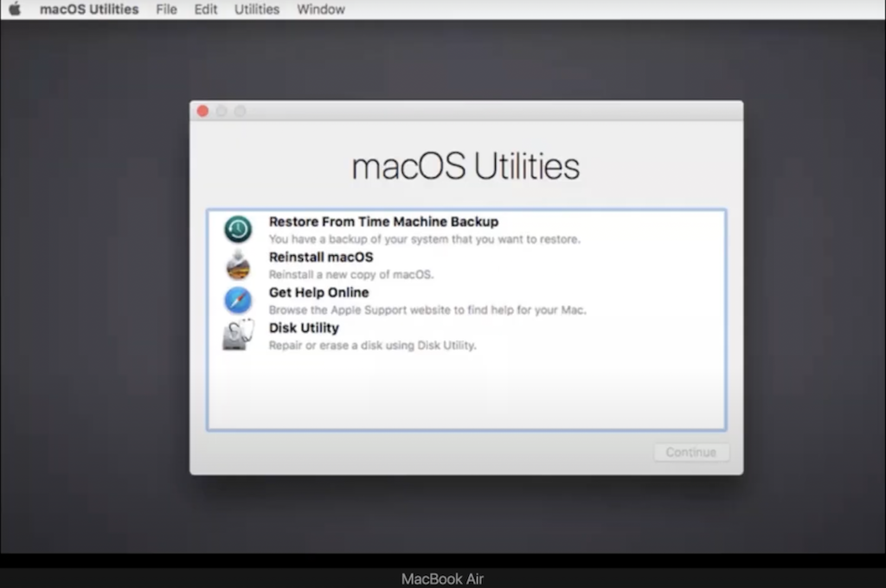Click 'Repair or erase a disk' description
This screenshot has width=886, height=588.
[372, 345]
